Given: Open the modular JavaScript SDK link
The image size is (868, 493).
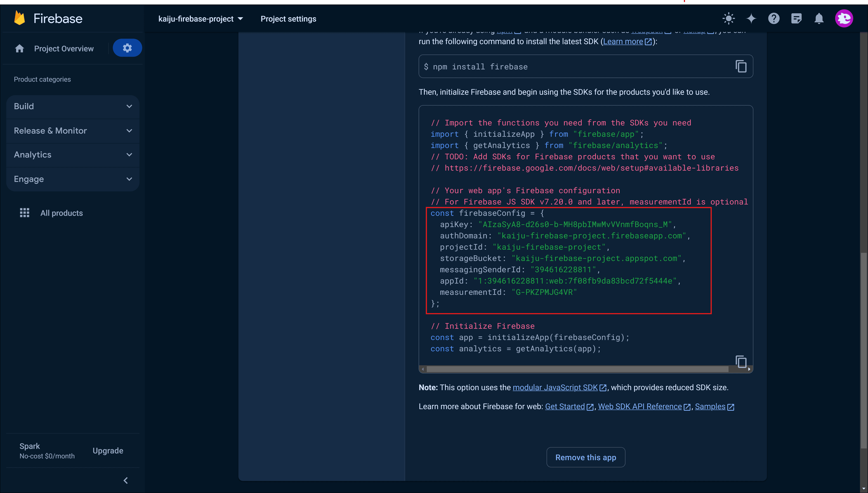Looking at the screenshot, I should click(559, 388).
